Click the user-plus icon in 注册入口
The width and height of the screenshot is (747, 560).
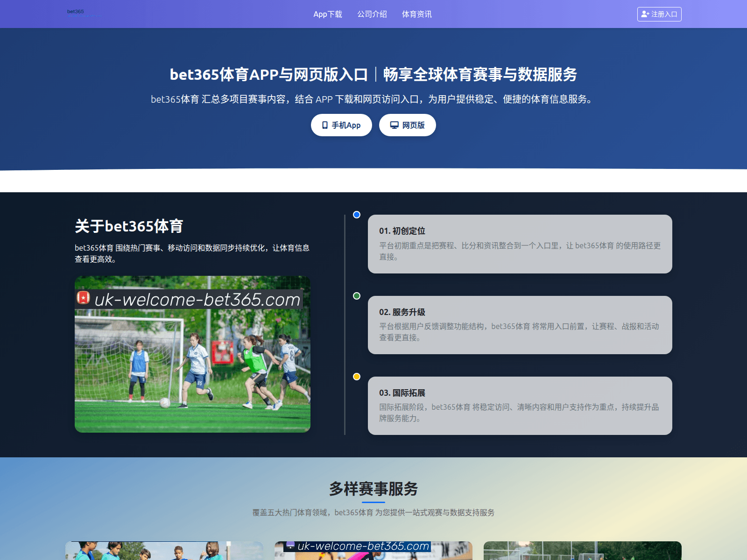point(645,14)
